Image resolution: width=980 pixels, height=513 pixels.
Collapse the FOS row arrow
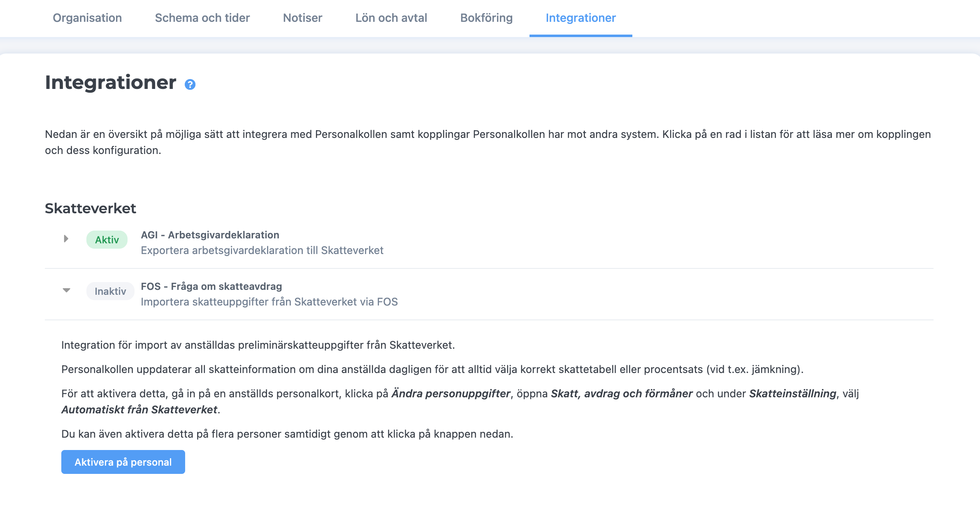coord(66,290)
